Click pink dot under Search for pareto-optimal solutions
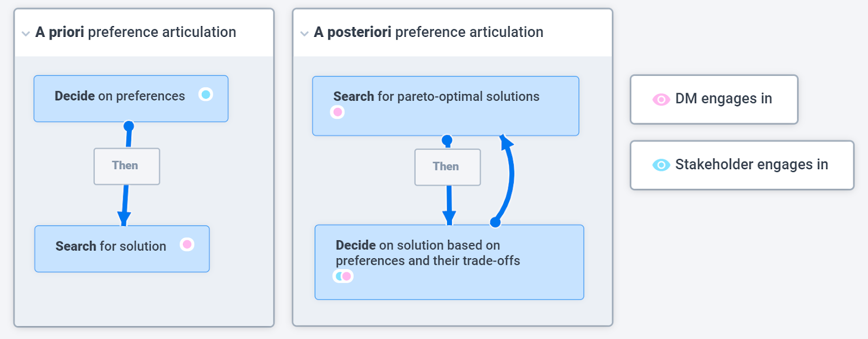The image size is (868, 339). click(x=337, y=112)
